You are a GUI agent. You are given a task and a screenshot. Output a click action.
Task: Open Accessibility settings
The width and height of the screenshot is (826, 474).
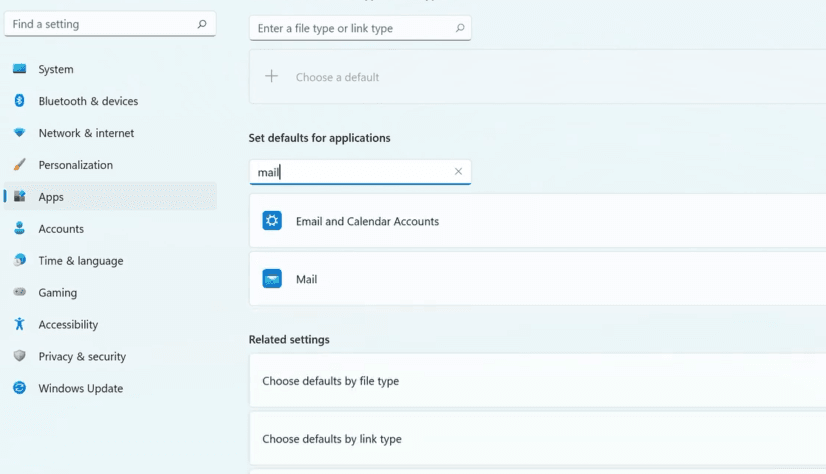(x=110, y=324)
